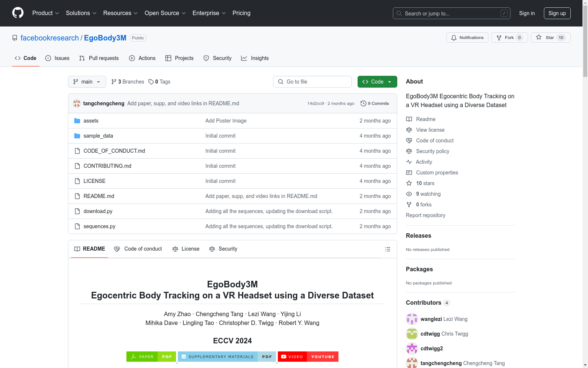
Task: Select the License tab in file viewer
Action: coord(186,249)
